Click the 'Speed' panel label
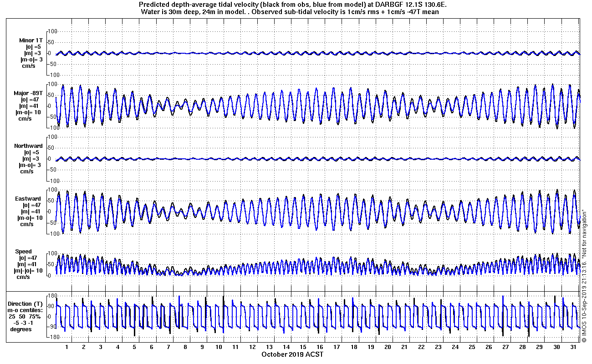The height and width of the screenshot is (364, 592). 24,252
